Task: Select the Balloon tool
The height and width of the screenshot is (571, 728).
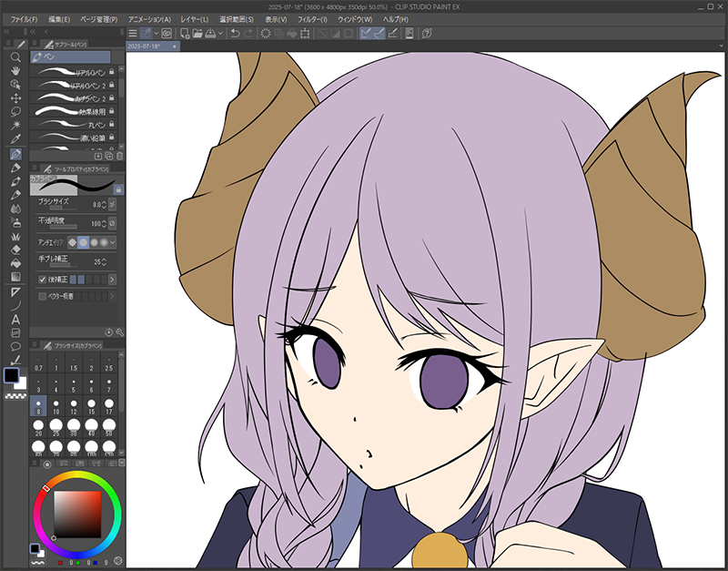Action: pos(15,346)
